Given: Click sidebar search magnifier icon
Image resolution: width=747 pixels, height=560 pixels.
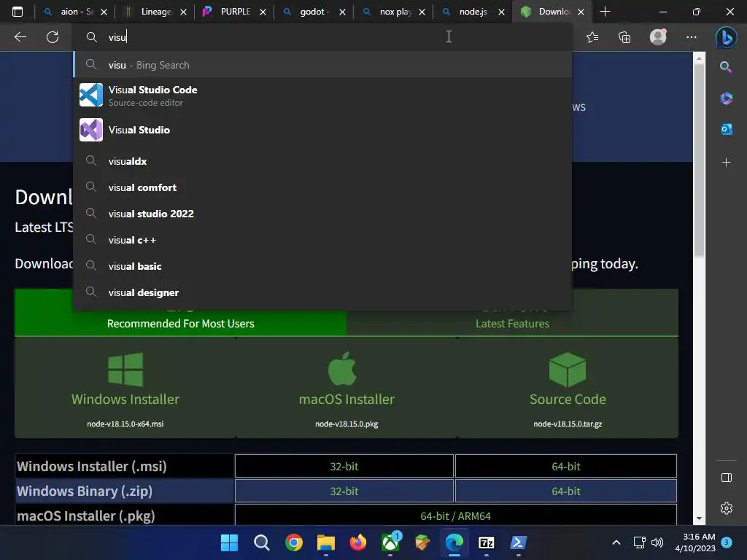Looking at the screenshot, I should tap(726, 67).
